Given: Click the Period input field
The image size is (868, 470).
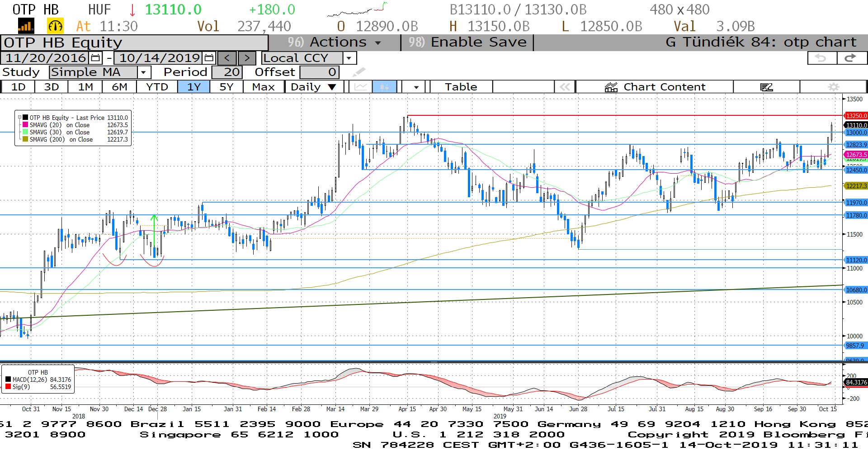Looking at the screenshot, I should point(227,72).
